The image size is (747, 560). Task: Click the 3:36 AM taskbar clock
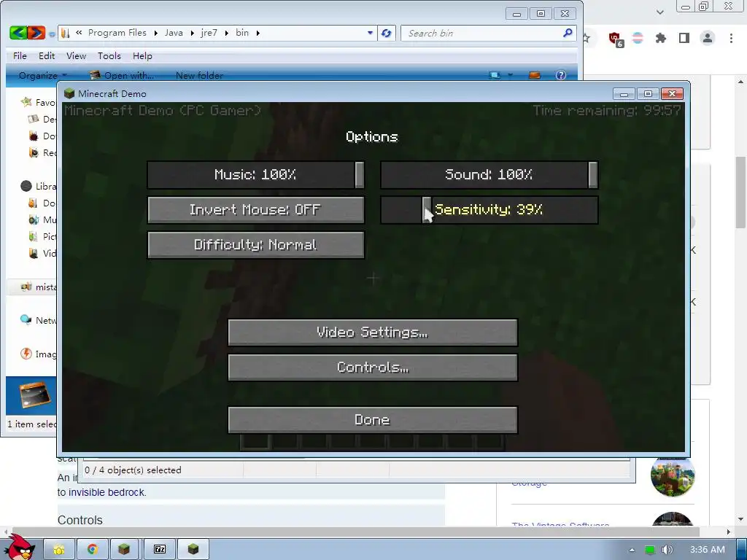click(707, 550)
